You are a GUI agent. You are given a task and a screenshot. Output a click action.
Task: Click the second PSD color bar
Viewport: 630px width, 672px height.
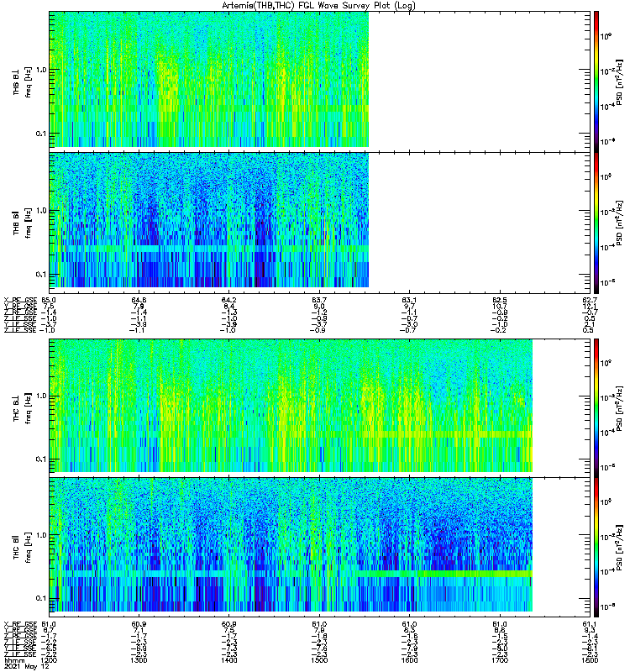pyautogui.click(x=596, y=223)
